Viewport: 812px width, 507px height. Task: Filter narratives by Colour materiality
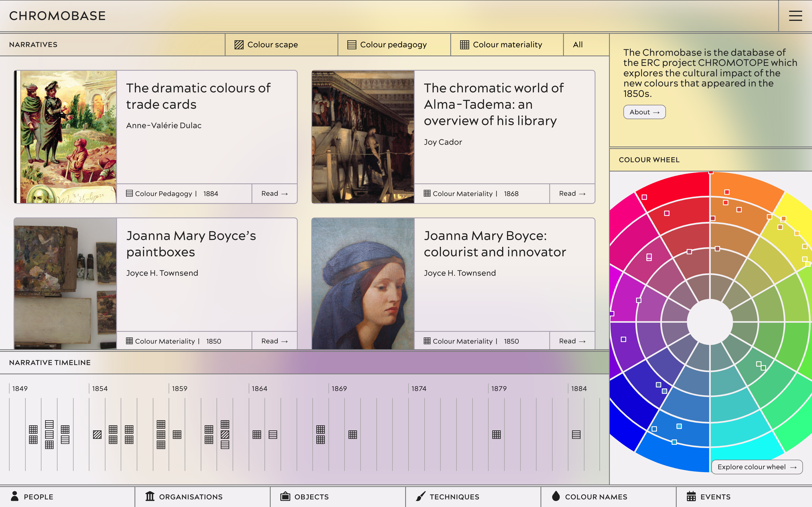point(507,45)
